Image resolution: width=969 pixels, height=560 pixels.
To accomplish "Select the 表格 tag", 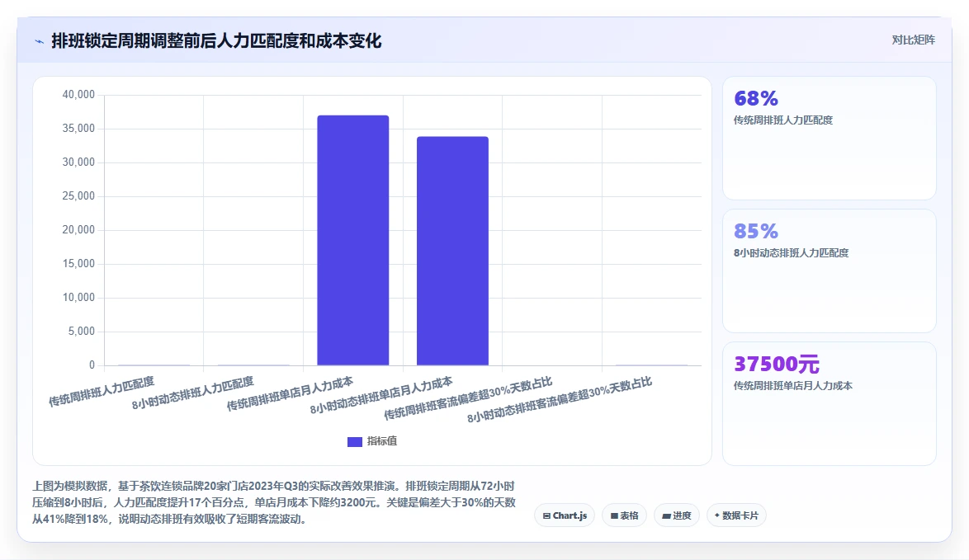I will pyautogui.click(x=624, y=515).
